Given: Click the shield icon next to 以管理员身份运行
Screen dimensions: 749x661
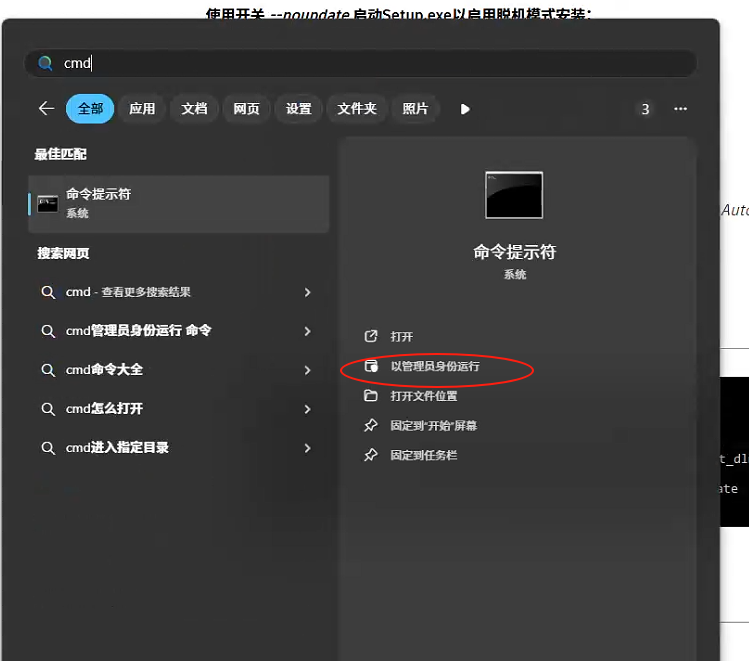Looking at the screenshot, I should (371, 366).
